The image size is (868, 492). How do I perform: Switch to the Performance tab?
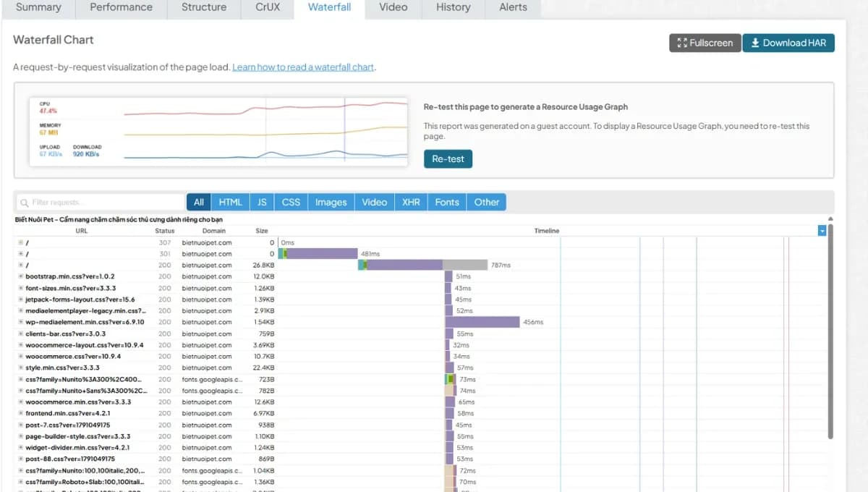(121, 8)
